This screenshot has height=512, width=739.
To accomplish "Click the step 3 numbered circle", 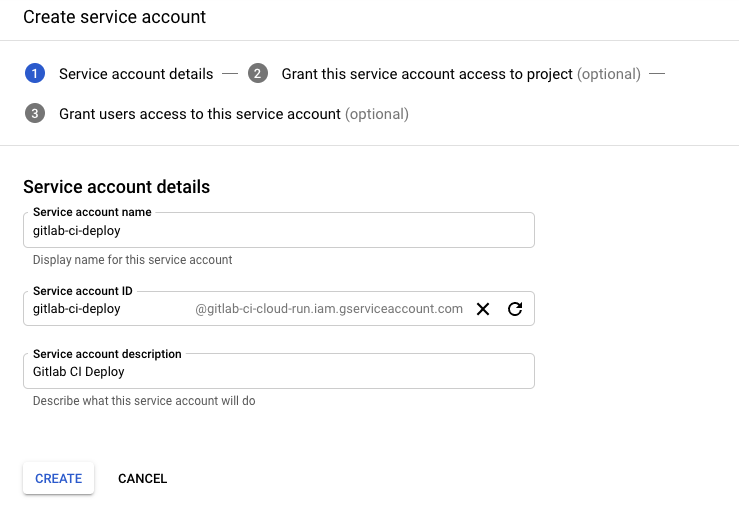I will 35,114.
